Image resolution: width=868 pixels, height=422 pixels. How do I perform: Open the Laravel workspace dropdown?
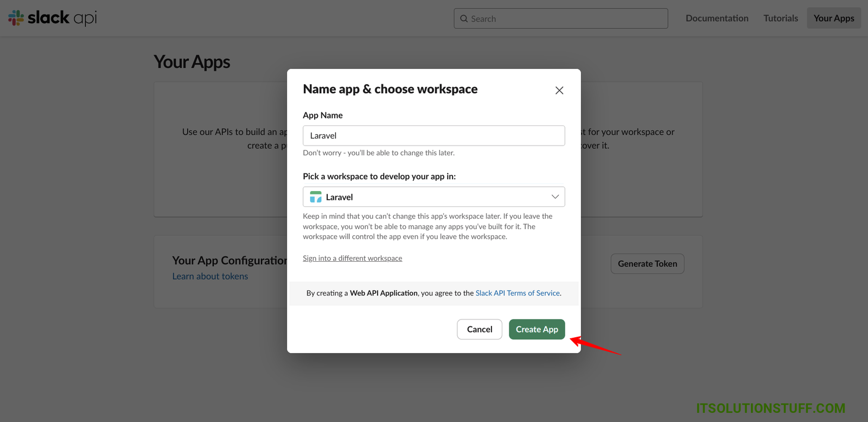pos(433,197)
